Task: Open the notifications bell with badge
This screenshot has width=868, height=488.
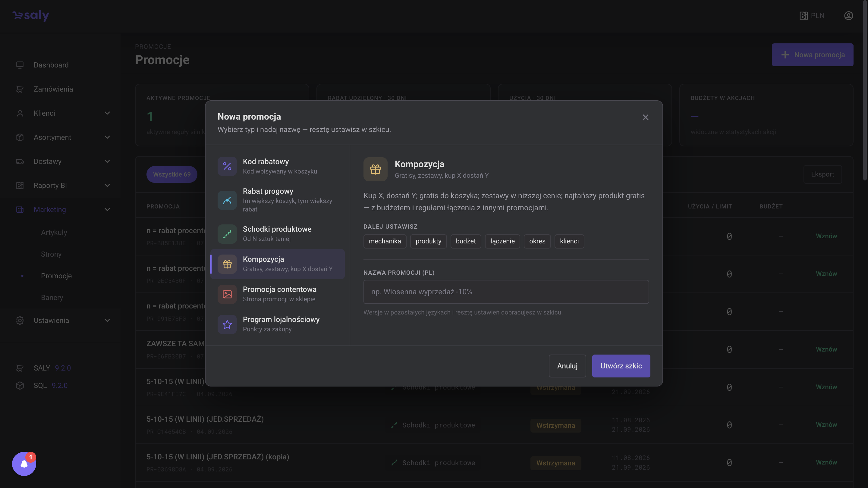Action: click(24, 464)
